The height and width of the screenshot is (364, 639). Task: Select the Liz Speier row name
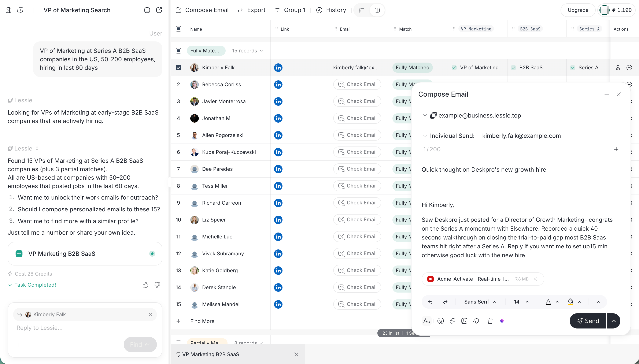tap(214, 220)
